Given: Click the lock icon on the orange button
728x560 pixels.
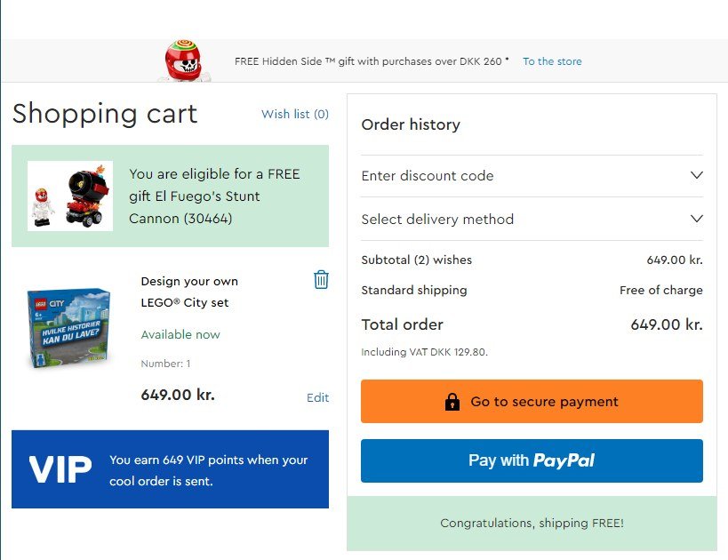Looking at the screenshot, I should 452,402.
